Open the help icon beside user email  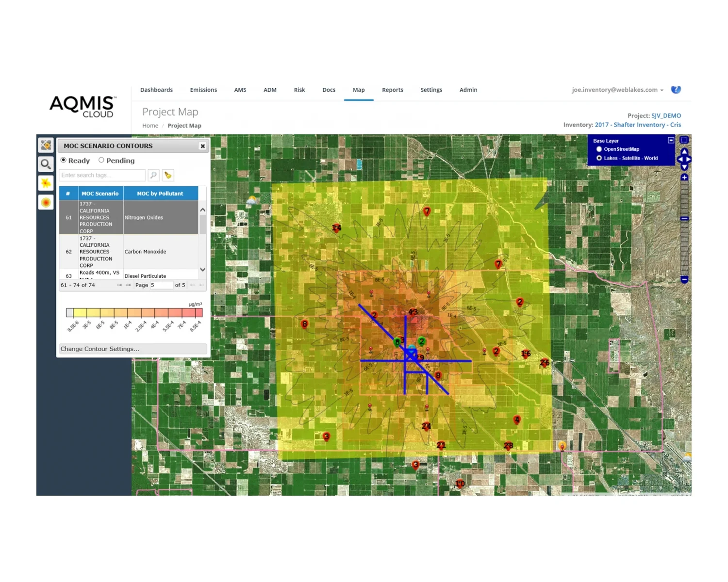pos(676,90)
